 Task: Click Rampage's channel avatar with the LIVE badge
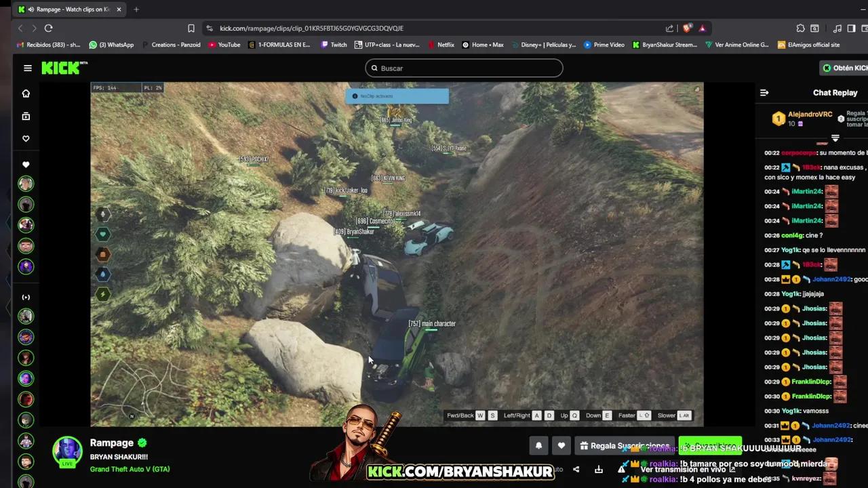[67, 451]
